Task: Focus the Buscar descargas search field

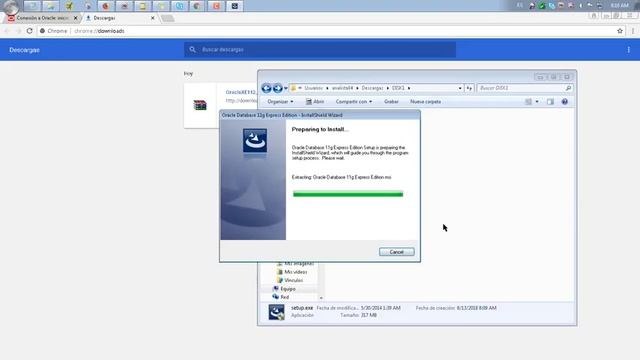Action: click(320, 49)
